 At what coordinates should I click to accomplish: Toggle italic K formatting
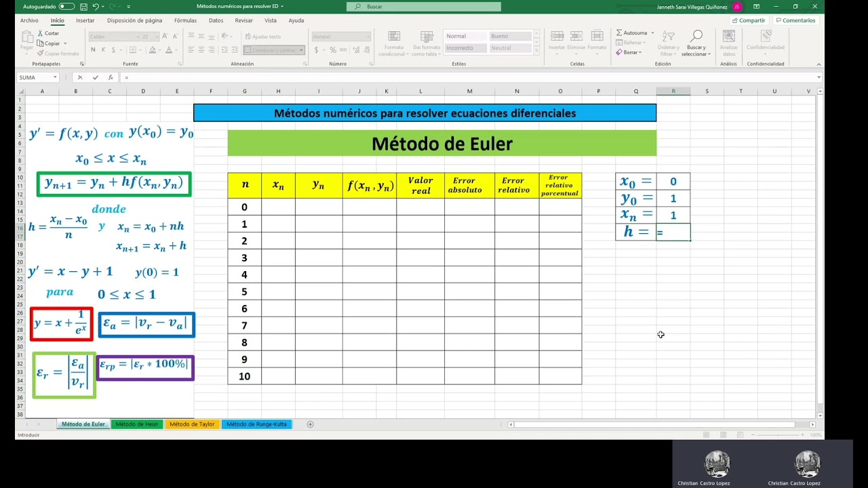[x=103, y=49]
